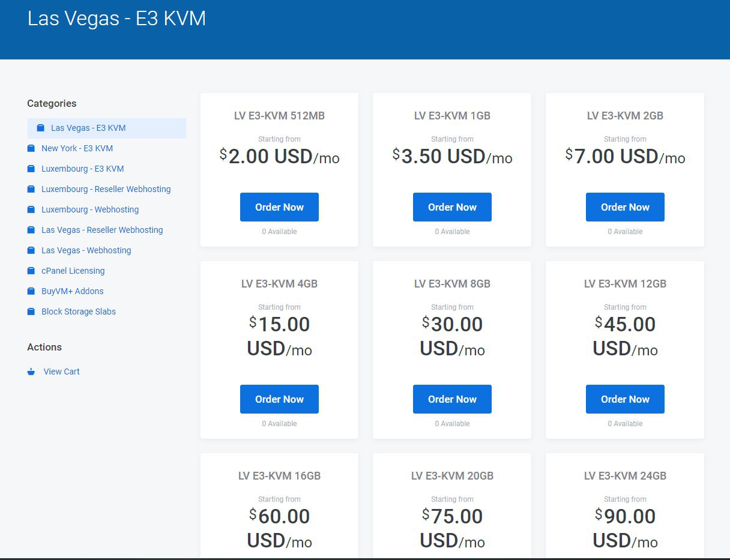Open Luxembourg - Reseller Webhosting category
The width and height of the screenshot is (730, 560).
pos(106,189)
